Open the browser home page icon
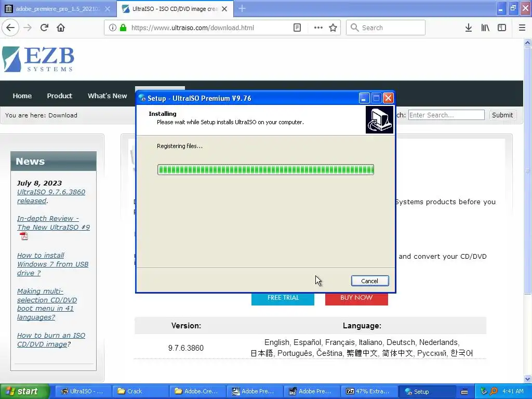 click(61, 28)
